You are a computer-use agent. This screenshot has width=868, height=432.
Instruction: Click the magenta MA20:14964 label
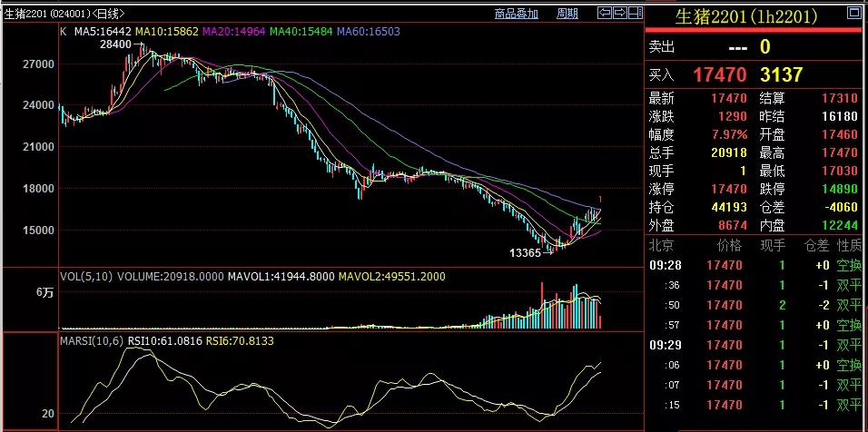[234, 31]
